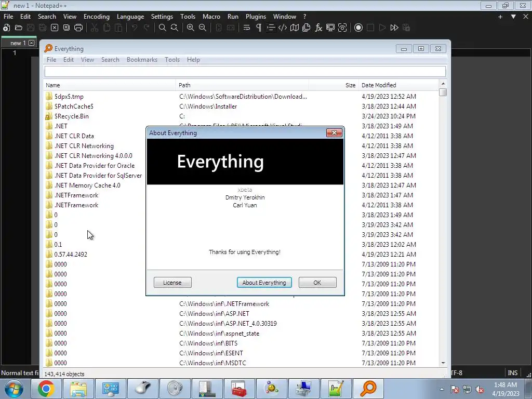Screen dimensions: 532x399
Task: Click the monitor icon in Notepad++ toolbar
Action: [x=330, y=28]
